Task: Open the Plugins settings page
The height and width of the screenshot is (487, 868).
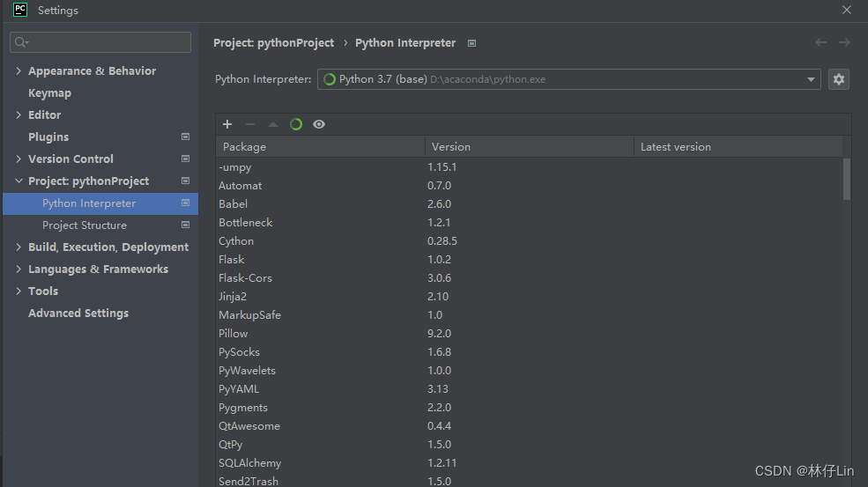Action: 48,137
